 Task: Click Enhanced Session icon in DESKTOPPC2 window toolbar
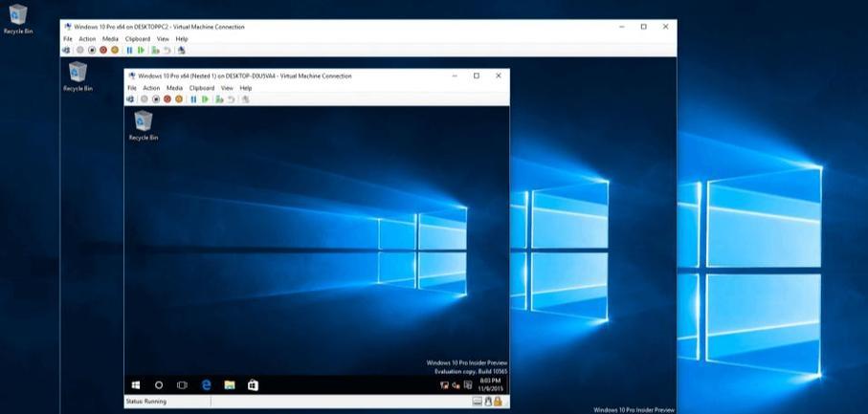[x=181, y=50]
